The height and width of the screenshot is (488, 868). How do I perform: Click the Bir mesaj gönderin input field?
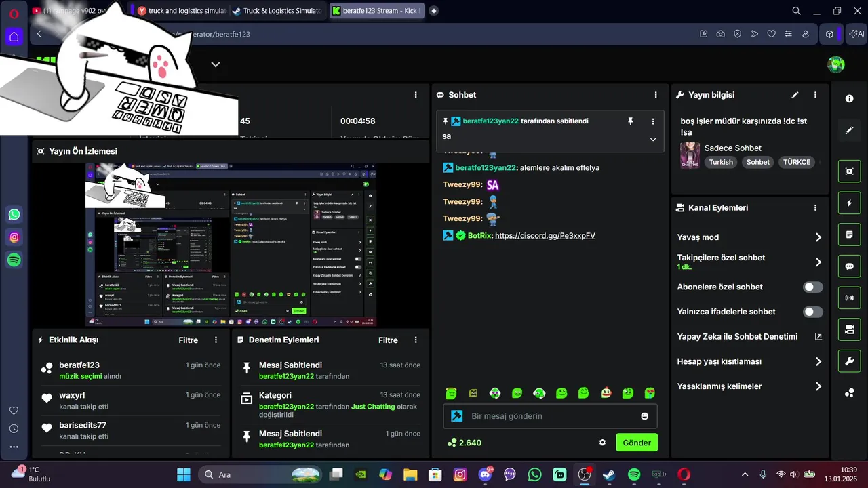pyautogui.click(x=550, y=415)
